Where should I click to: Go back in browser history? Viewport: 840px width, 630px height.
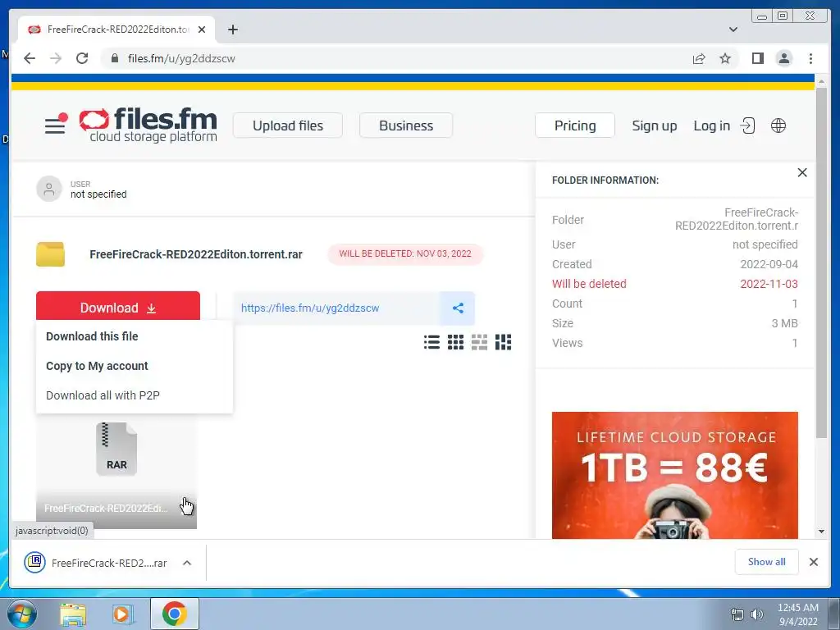click(30, 58)
